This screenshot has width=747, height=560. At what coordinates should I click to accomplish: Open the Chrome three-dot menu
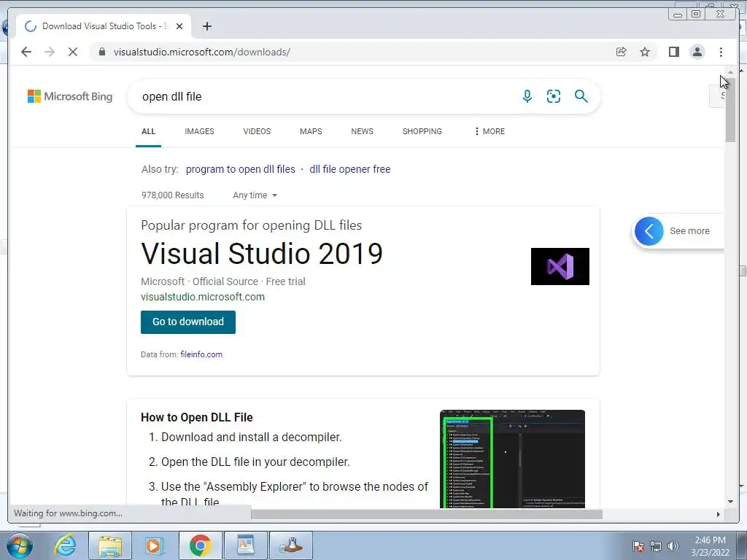coord(721,52)
